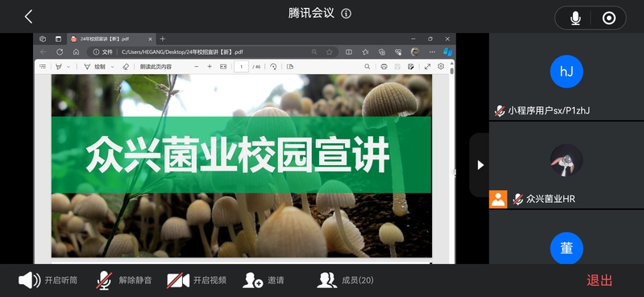Image resolution: width=644 pixels, height=297 pixels.
Task: Zoom out PDF with minus button
Action: tap(197, 67)
